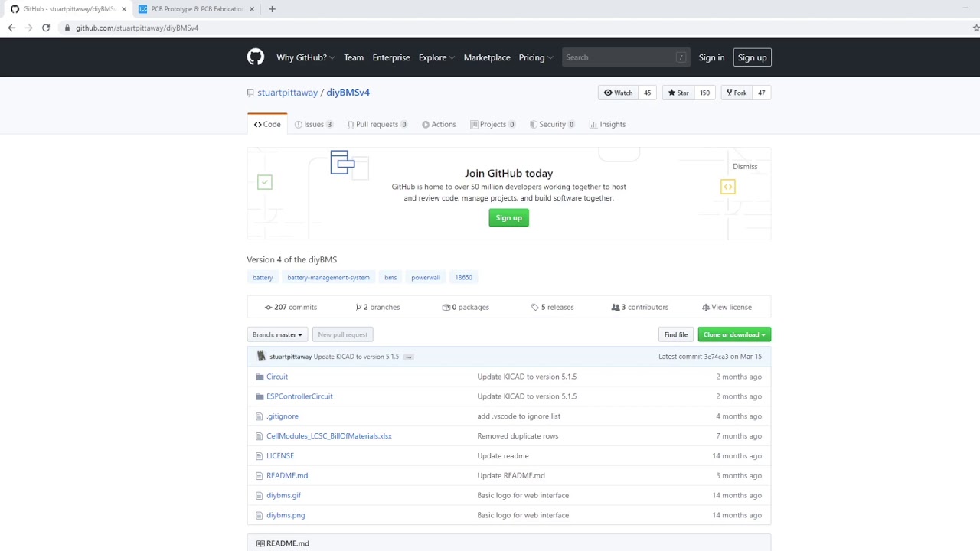Click Sign in link
The height and width of the screenshot is (551, 980).
pyautogui.click(x=711, y=57)
